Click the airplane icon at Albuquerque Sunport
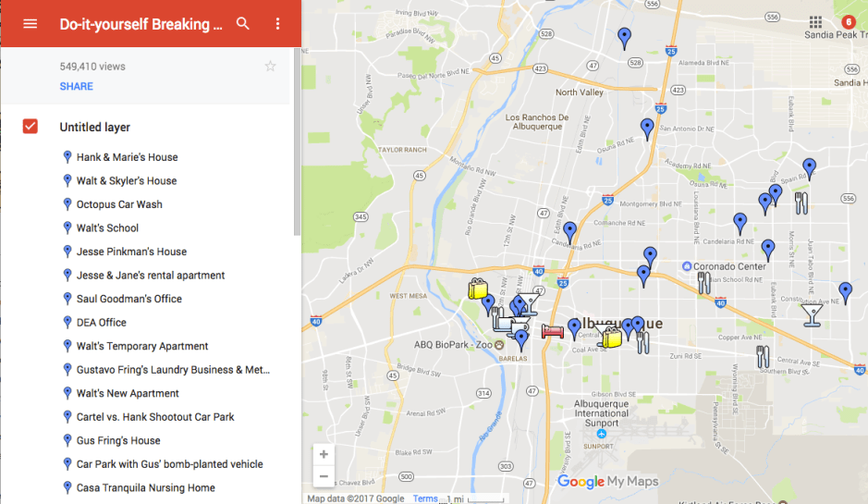This screenshot has height=504, width=868. coord(602,433)
